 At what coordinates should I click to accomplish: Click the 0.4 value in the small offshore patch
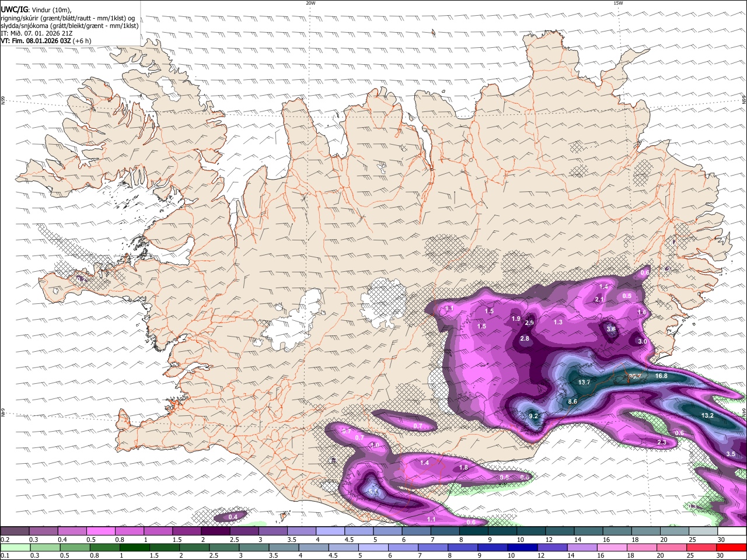tap(233, 517)
